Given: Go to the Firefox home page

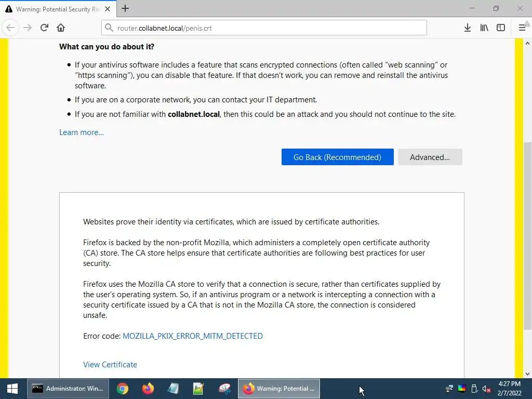Looking at the screenshot, I should tap(61, 28).
